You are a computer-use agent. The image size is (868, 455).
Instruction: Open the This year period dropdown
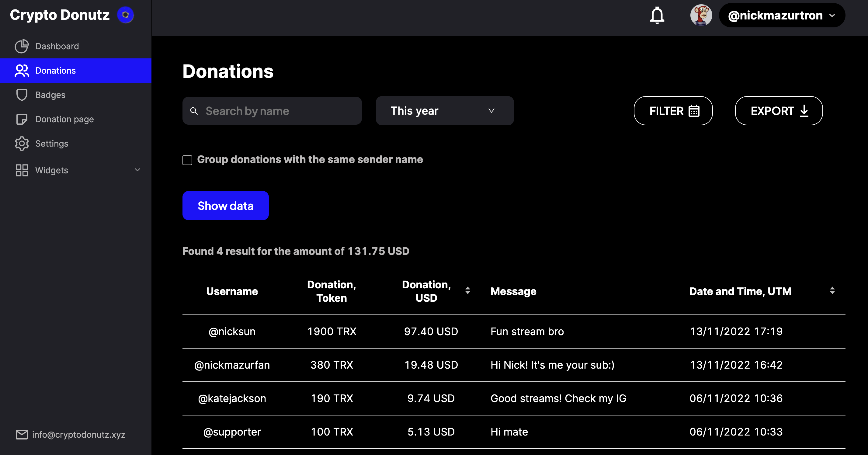click(x=444, y=111)
